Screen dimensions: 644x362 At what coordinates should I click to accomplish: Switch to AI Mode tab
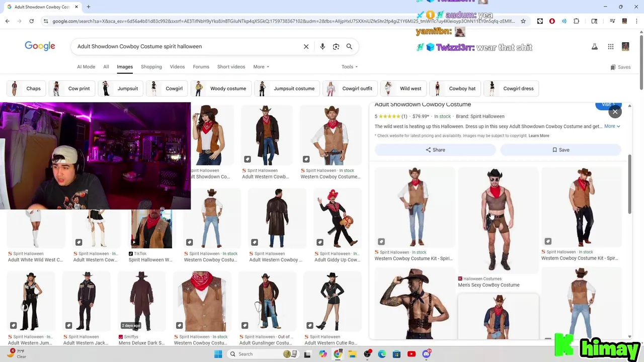pyautogui.click(x=86, y=66)
